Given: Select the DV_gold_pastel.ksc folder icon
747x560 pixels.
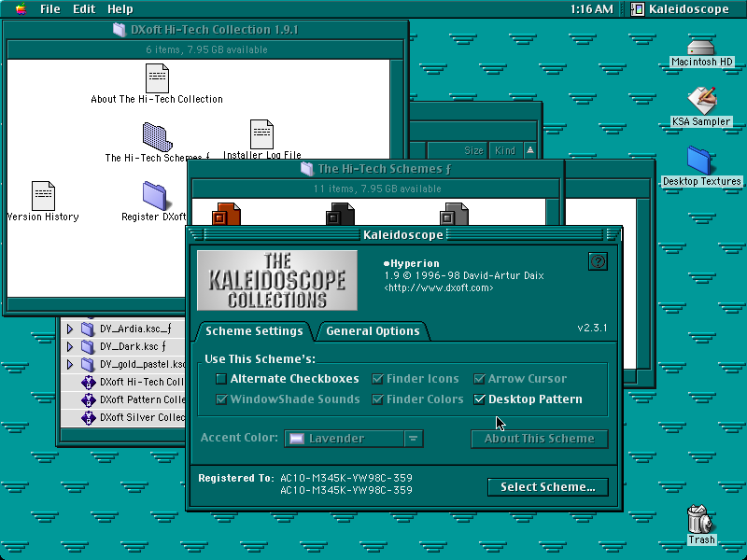Looking at the screenshot, I should (88, 364).
